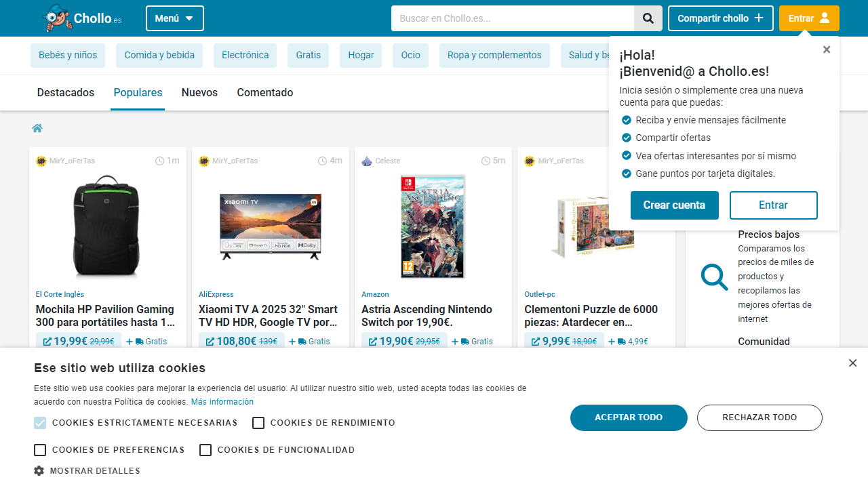Select the Comentado tab
This screenshot has width=868, height=488.
pos(264,93)
